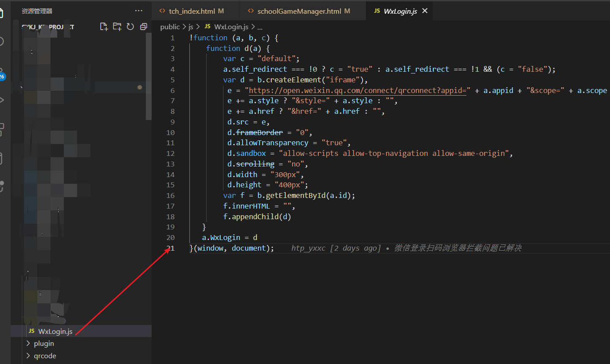The image size is (610, 364).
Task: Switch to the schoolGameManager.html tab
Action: point(303,11)
